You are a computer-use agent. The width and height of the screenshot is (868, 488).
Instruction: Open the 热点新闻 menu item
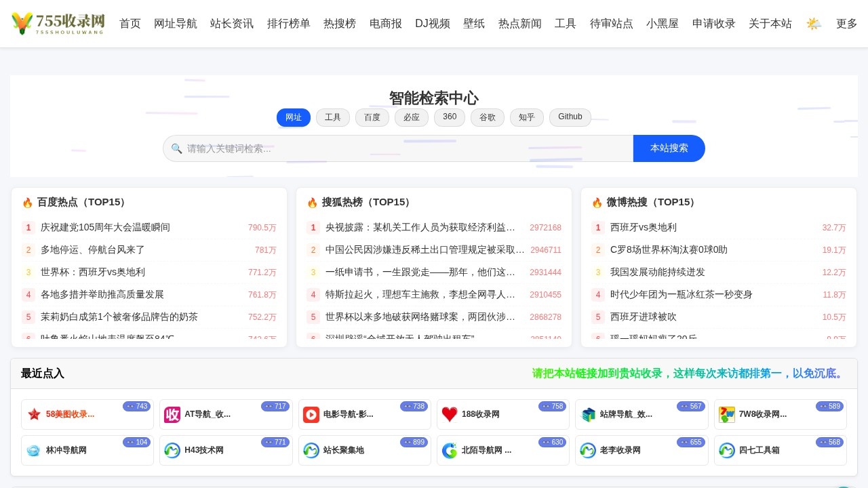[520, 24]
